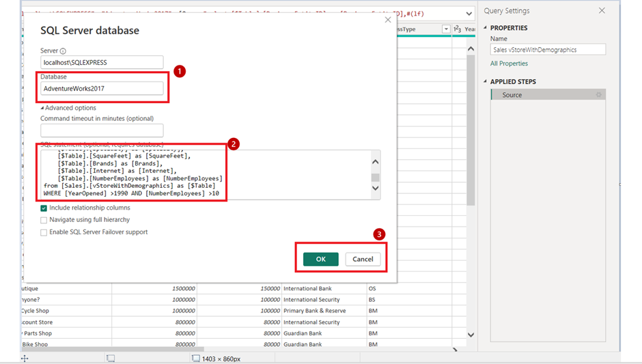Image resolution: width=642 pixels, height=364 pixels.
Task: Click the image dimensions icon in status bar
Action: point(195,358)
